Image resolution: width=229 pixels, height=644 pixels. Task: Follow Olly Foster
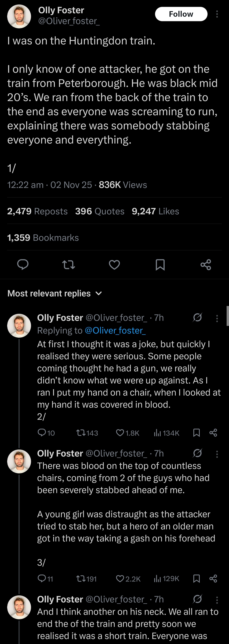(x=181, y=14)
